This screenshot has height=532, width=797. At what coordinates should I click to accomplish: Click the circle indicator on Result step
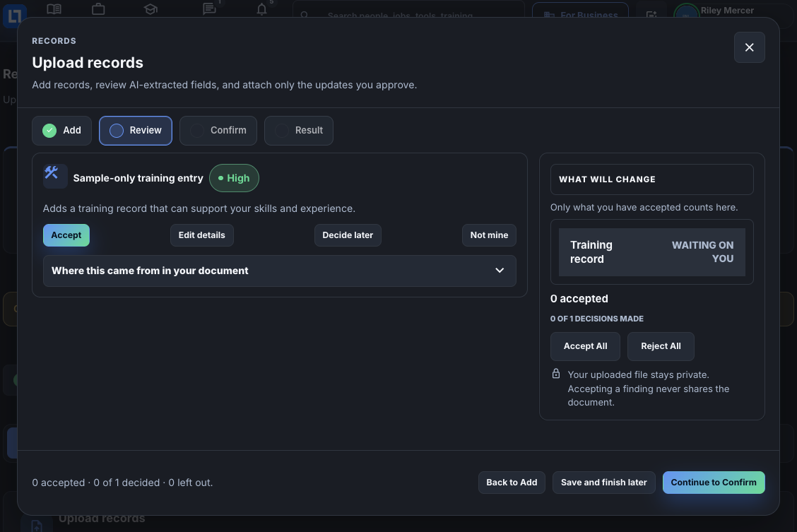(x=282, y=131)
